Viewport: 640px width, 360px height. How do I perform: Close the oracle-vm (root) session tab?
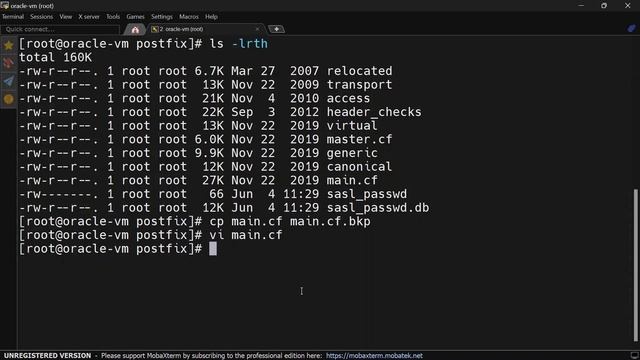click(257, 29)
